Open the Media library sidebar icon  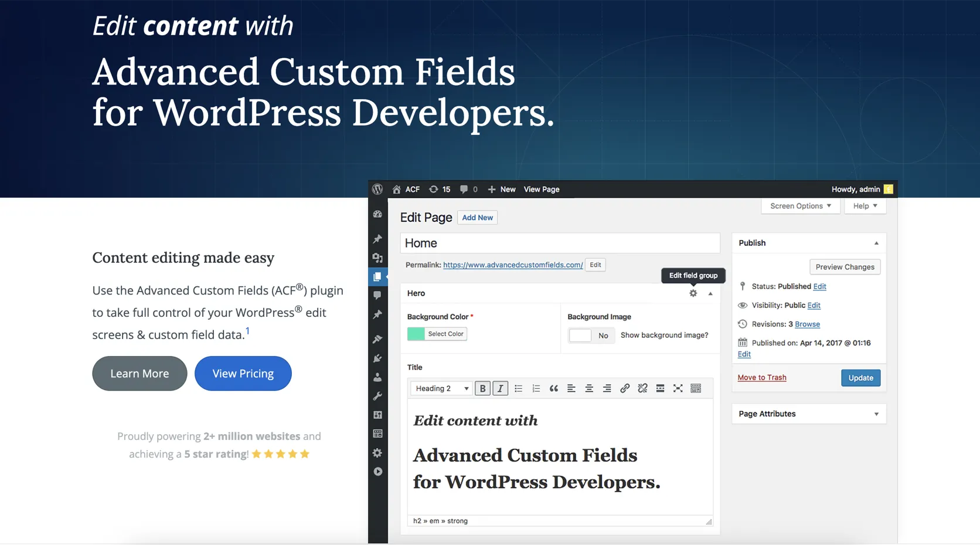click(x=377, y=258)
